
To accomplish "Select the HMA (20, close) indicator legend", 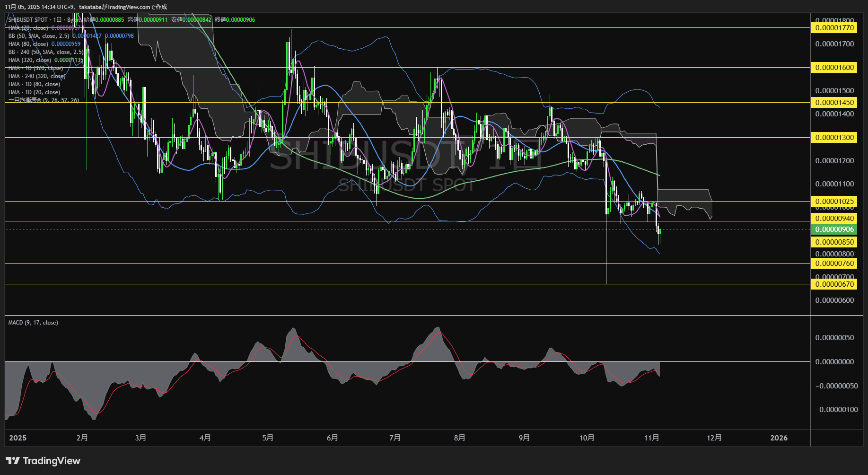I will 28,28.
